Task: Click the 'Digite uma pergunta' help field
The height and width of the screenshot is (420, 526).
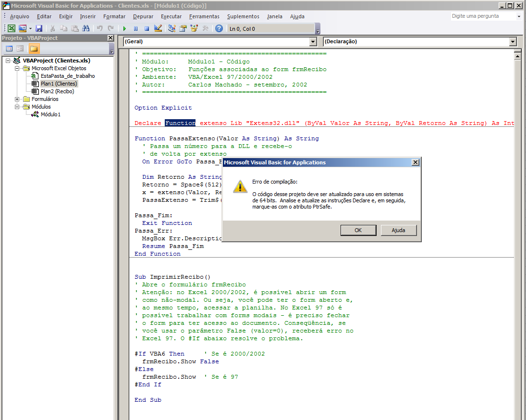Action: click(483, 16)
